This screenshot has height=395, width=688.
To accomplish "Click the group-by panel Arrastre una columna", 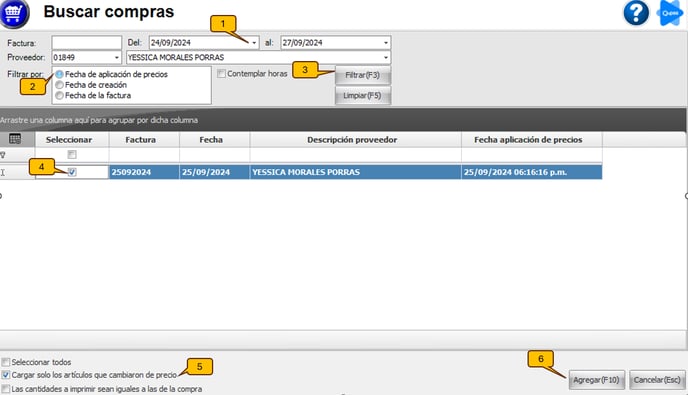I will (x=343, y=120).
